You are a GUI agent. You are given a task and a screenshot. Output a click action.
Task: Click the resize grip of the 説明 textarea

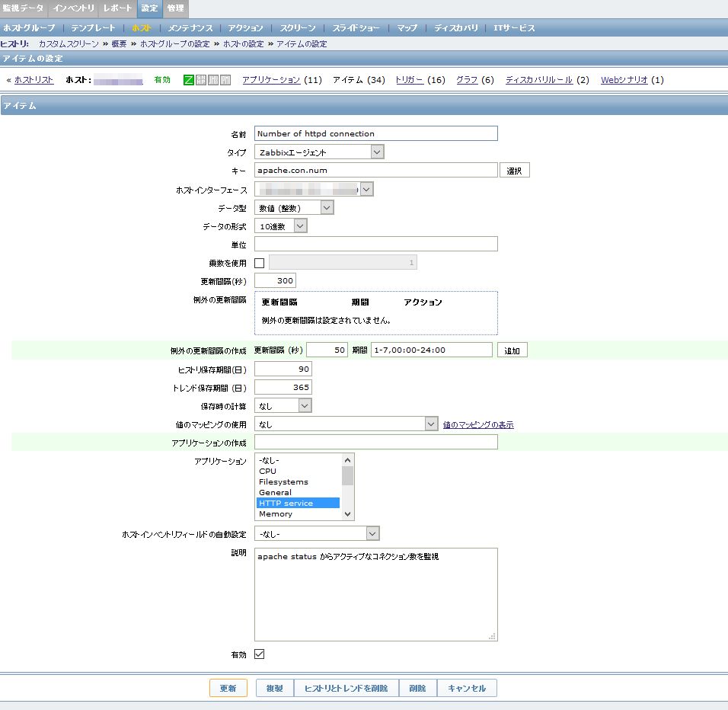point(492,635)
